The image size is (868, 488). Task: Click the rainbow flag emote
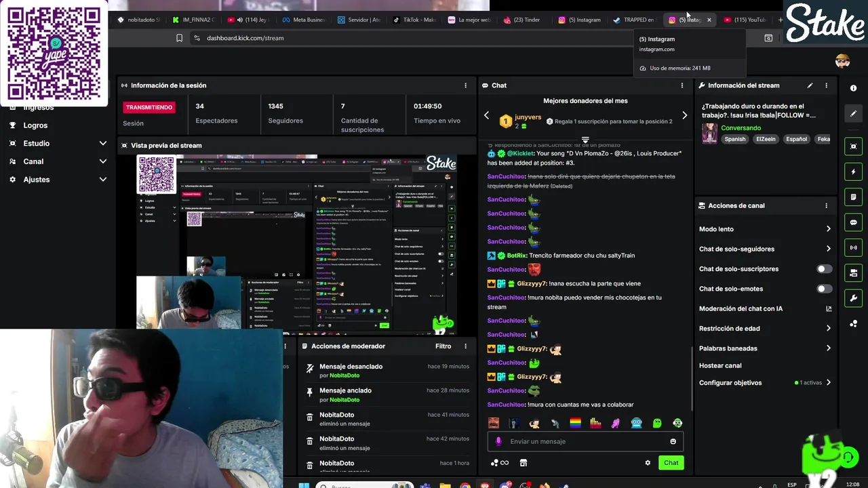pyautogui.click(x=575, y=423)
